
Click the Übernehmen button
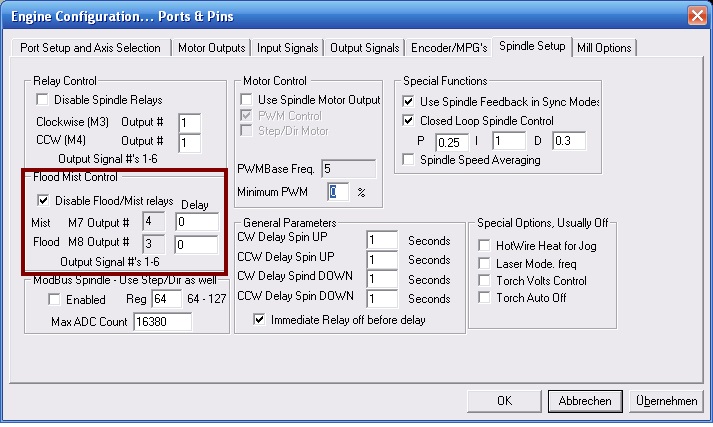tap(665, 401)
